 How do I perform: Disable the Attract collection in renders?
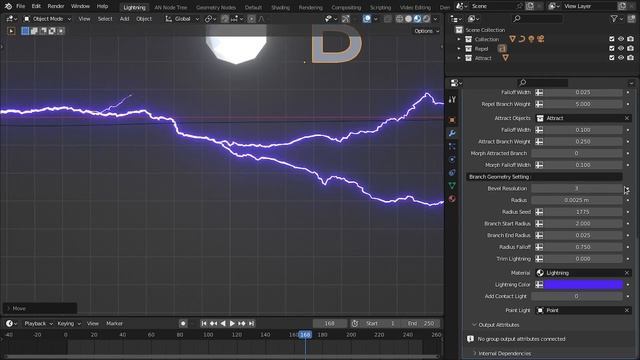pyautogui.click(x=631, y=58)
